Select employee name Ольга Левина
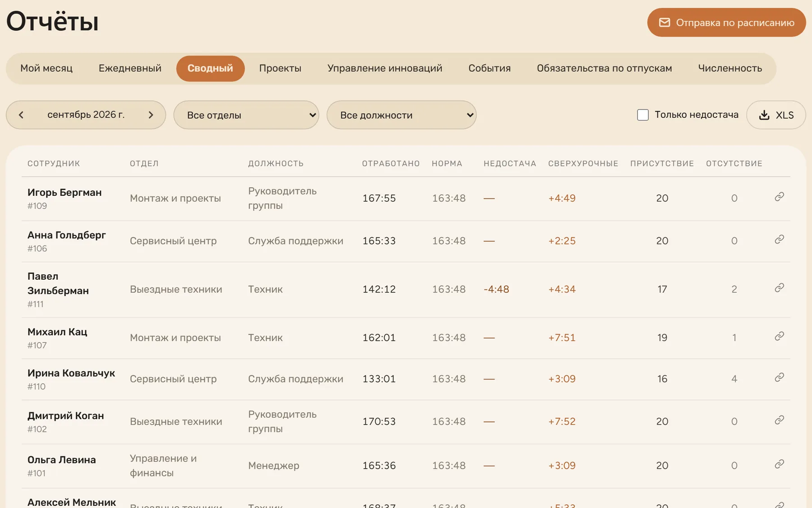 click(x=61, y=460)
